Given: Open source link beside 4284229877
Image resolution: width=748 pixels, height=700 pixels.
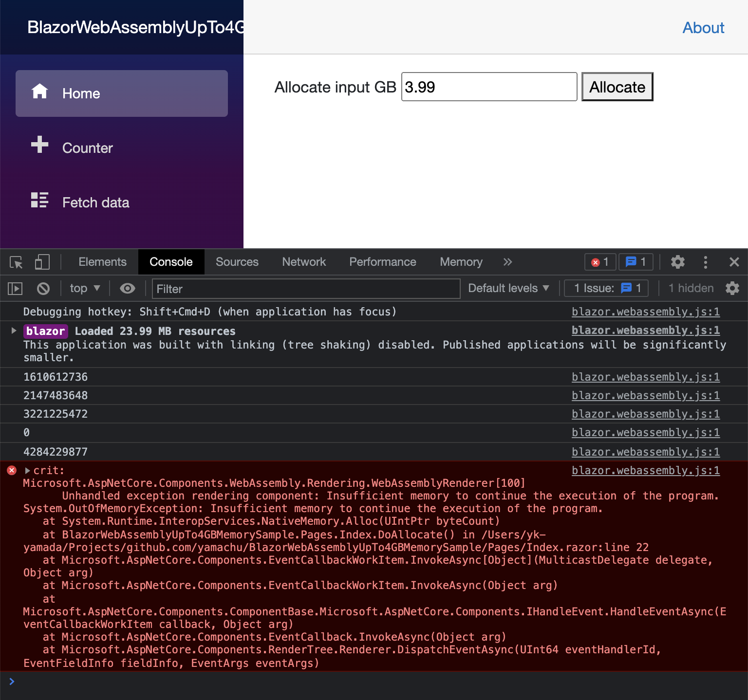Looking at the screenshot, I should coord(645,452).
